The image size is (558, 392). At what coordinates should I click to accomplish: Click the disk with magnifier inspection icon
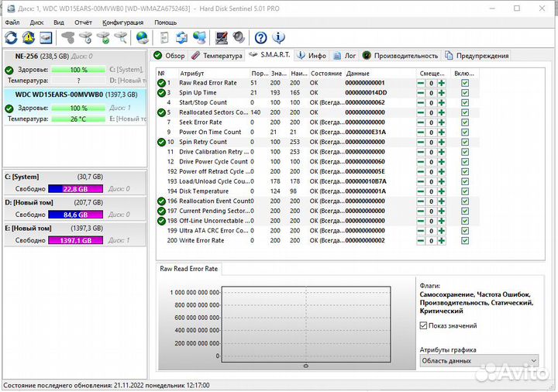(x=121, y=37)
